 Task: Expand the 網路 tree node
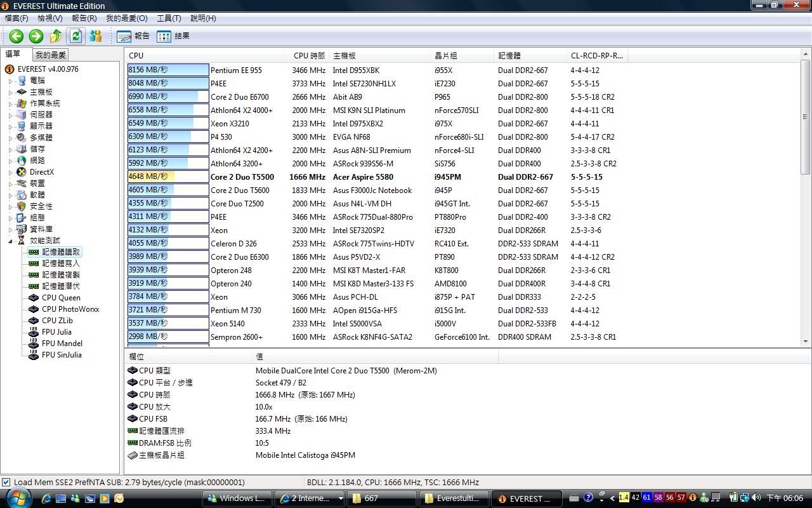point(11,161)
